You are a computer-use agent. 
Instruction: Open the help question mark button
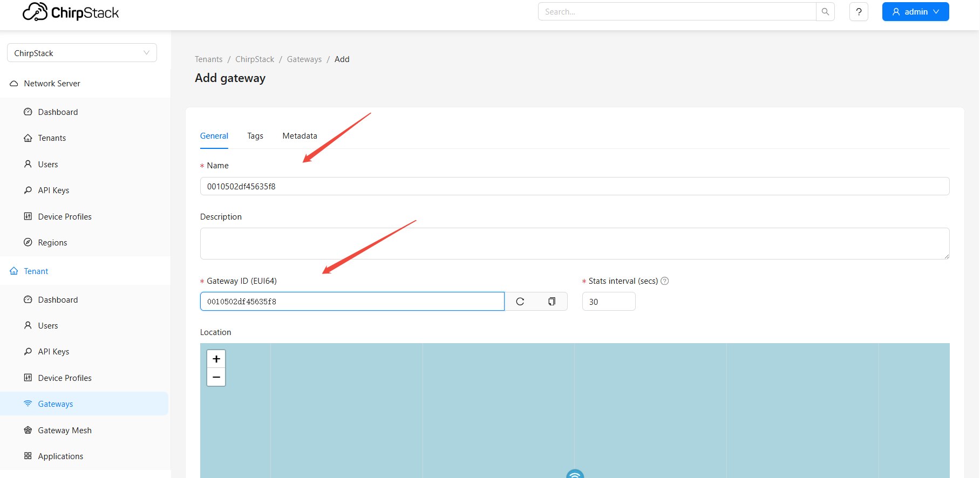(x=859, y=12)
